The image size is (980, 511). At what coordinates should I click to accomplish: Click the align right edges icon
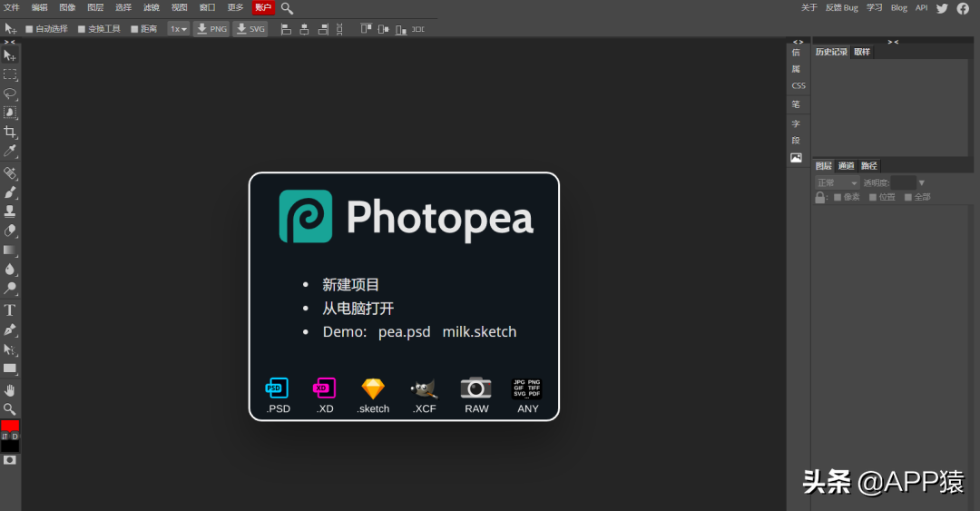click(323, 29)
